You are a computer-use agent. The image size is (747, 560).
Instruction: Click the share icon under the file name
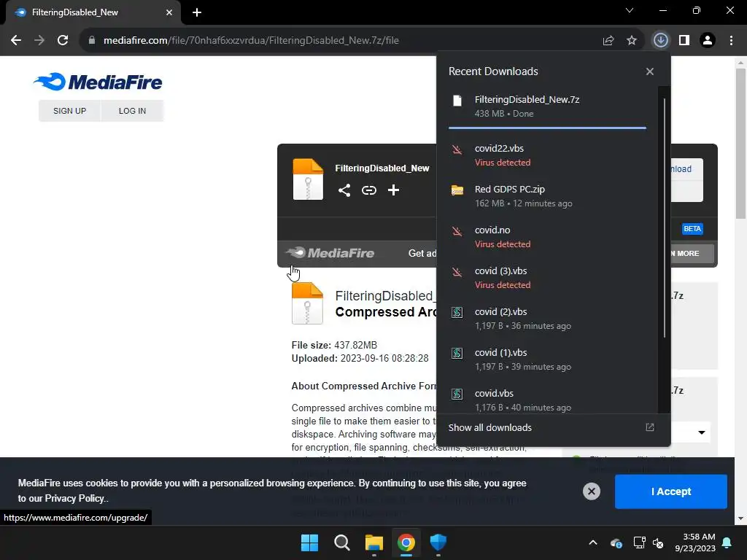click(x=344, y=190)
